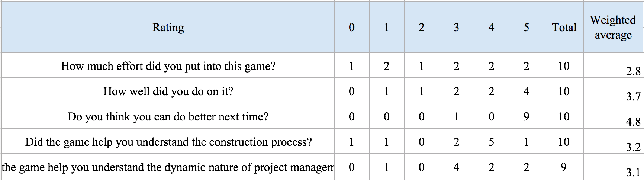Click the rating 3 column header
The image size is (644, 180).
click(x=457, y=27)
